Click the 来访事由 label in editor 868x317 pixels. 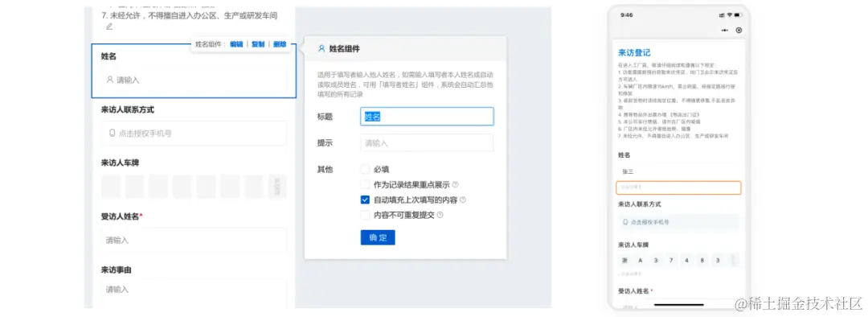116,270
